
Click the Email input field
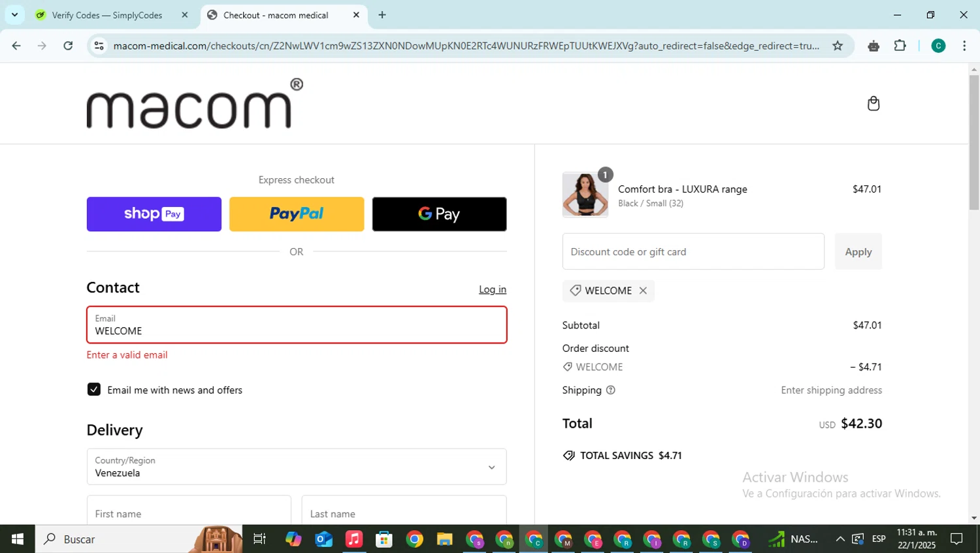coord(297,325)
